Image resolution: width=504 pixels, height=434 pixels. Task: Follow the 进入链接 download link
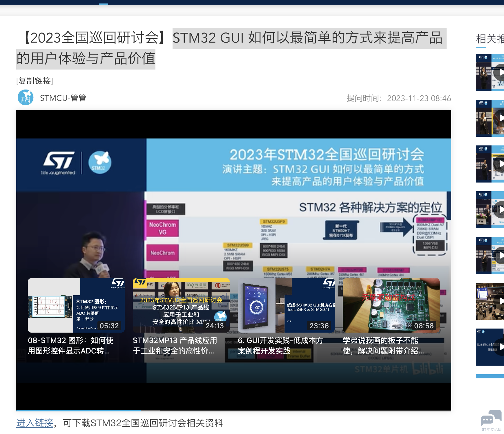click(x=35, y=423)
